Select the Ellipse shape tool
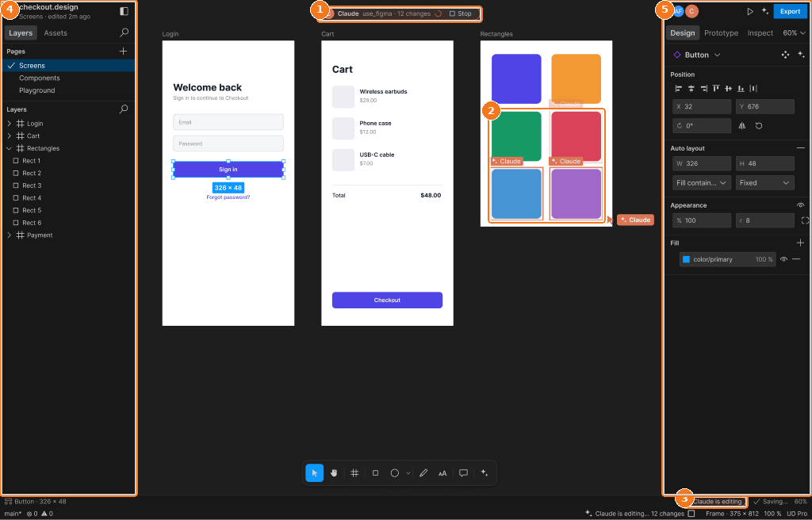This screenshot has width=812, height=520. point(395,473)
